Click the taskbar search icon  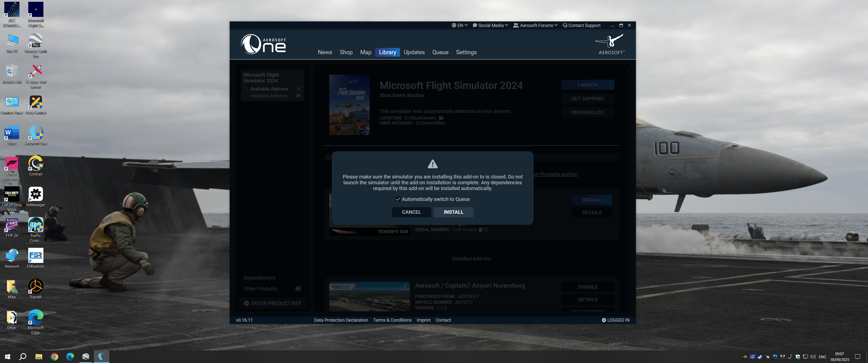[23, 357]
